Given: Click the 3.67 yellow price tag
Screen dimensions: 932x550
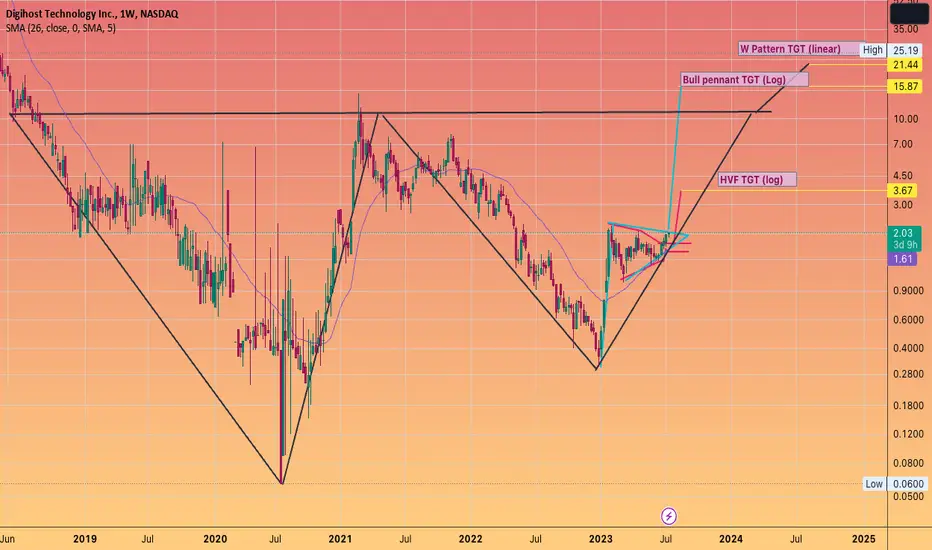Looking at the screenshot, I should 903,190.
